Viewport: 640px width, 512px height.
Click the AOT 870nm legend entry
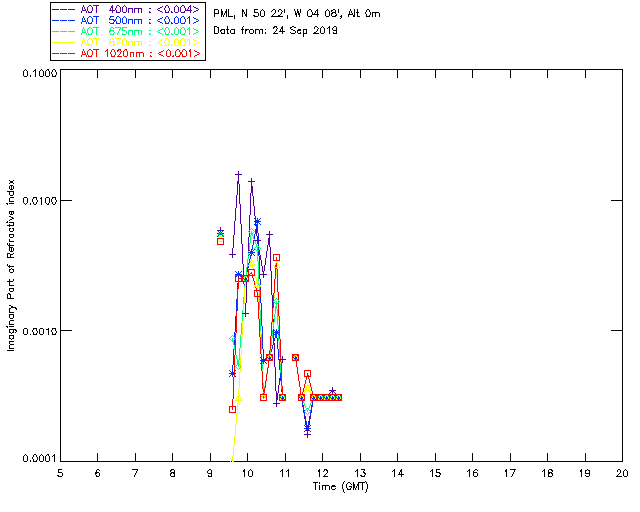(128, 42)
